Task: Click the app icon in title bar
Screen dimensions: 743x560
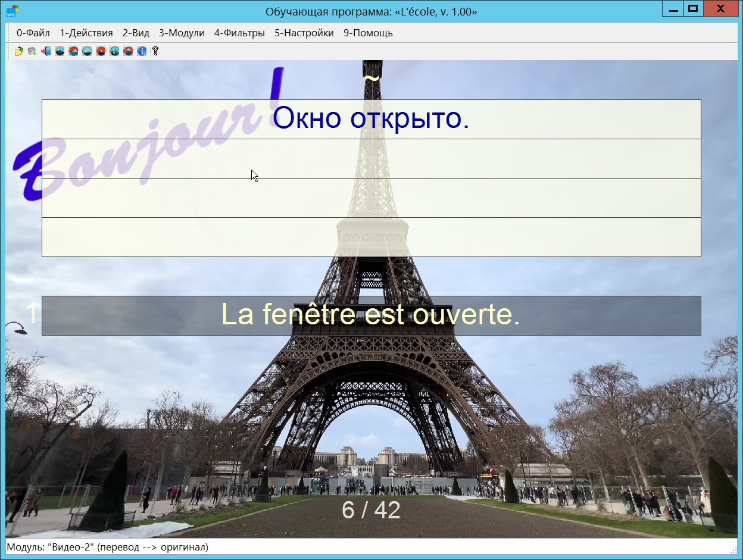Action: (12, 10)
